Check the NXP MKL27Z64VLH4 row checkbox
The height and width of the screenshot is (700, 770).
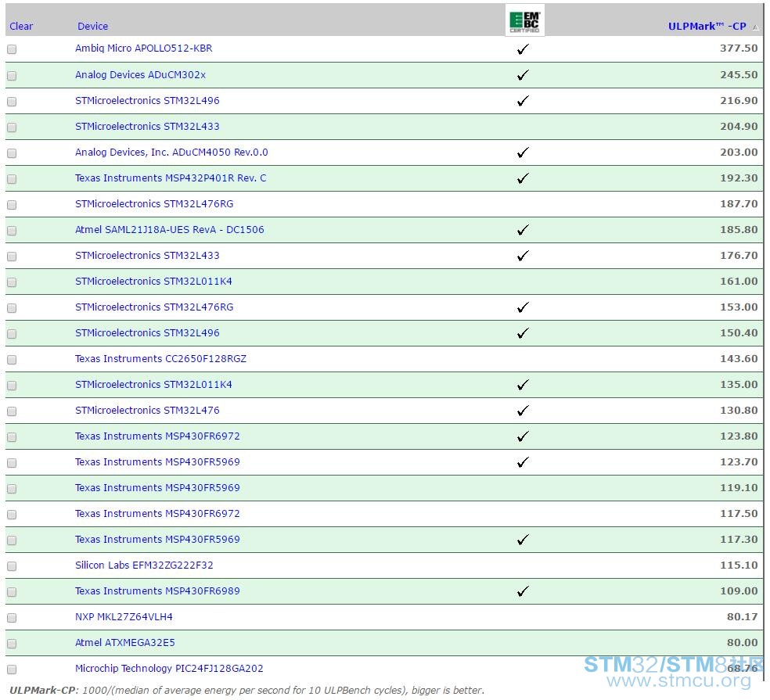click(12, 618)
